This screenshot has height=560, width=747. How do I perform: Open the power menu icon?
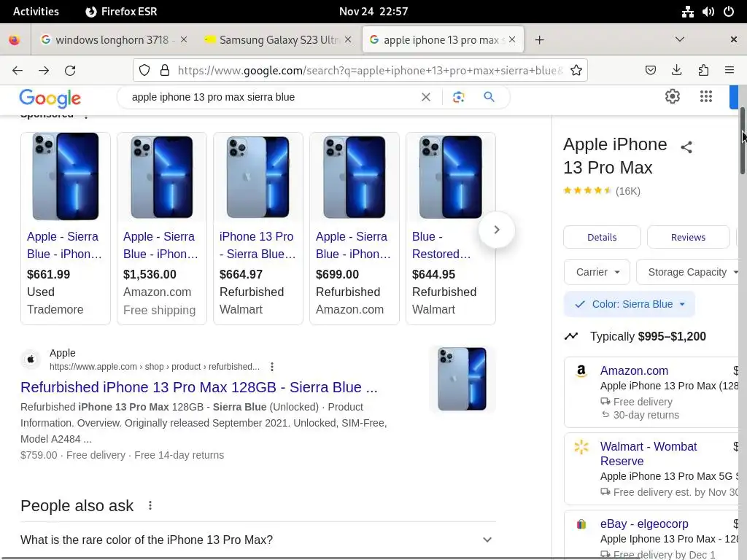click(x=729, y=12)
